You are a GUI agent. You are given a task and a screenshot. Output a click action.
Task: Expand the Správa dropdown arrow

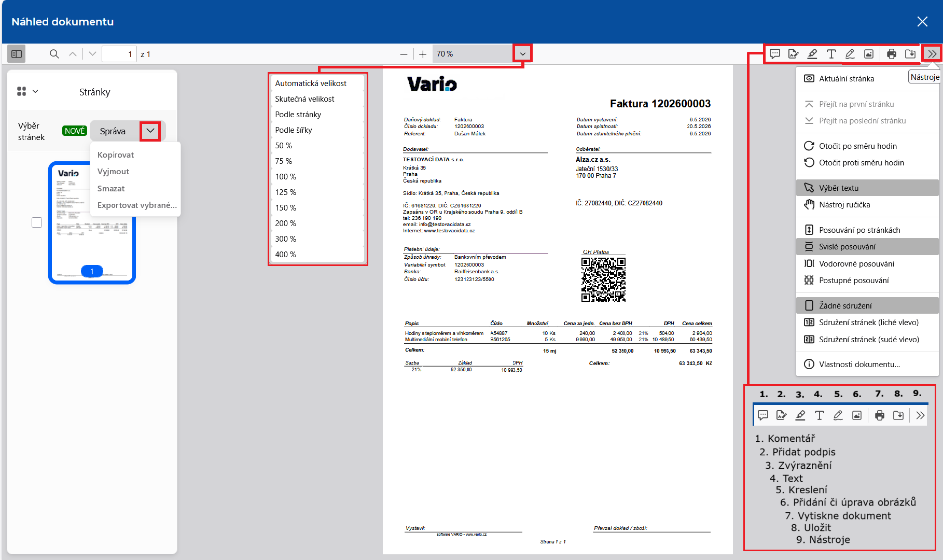[150, 131]
